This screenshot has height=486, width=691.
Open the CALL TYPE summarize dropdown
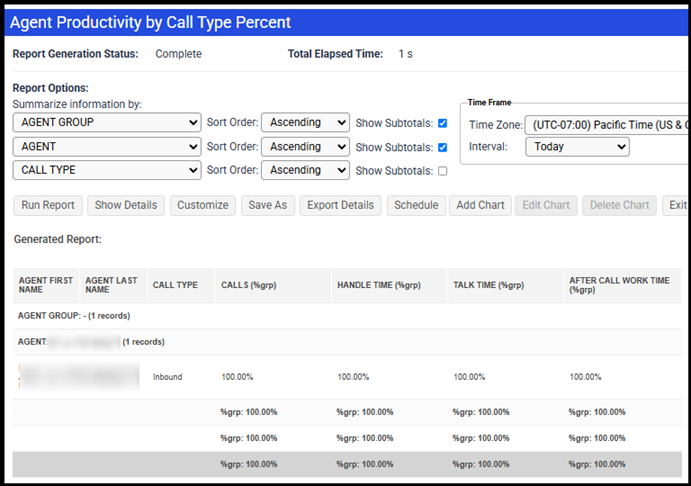107,170
